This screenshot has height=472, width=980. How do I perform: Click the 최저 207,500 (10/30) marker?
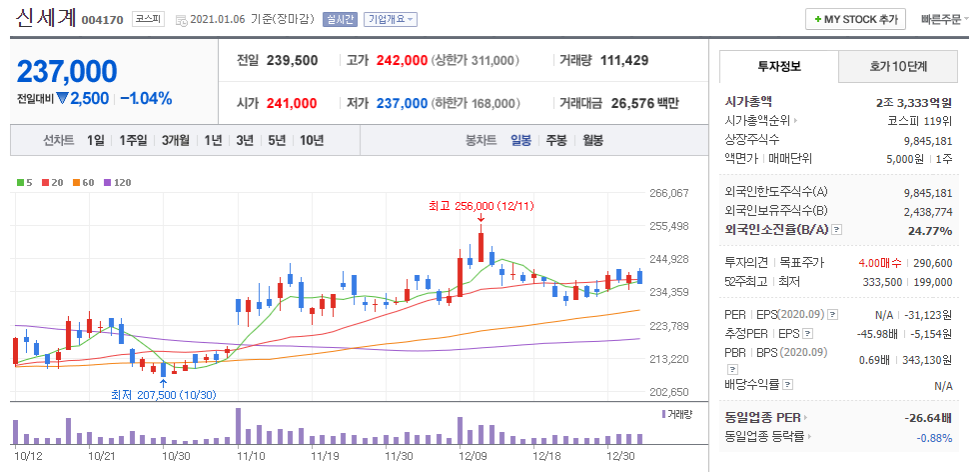click(164, 394)
